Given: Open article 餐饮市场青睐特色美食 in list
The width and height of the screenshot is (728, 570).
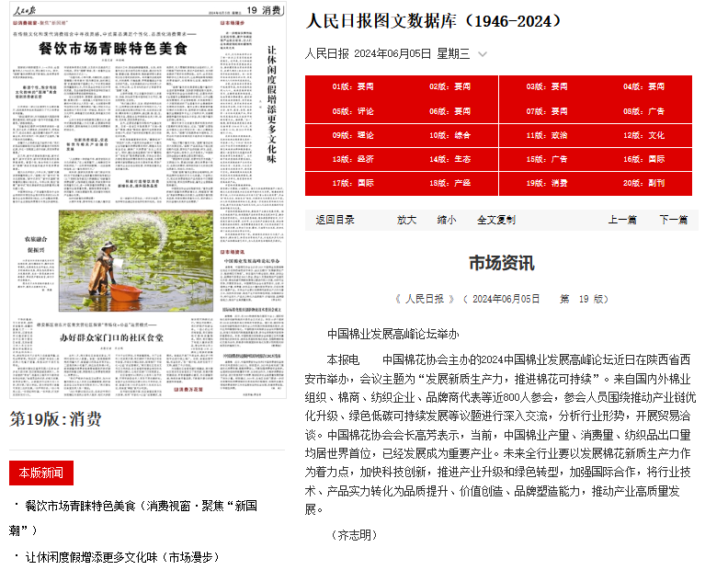Looking at the screenshot, I should 132,518.
